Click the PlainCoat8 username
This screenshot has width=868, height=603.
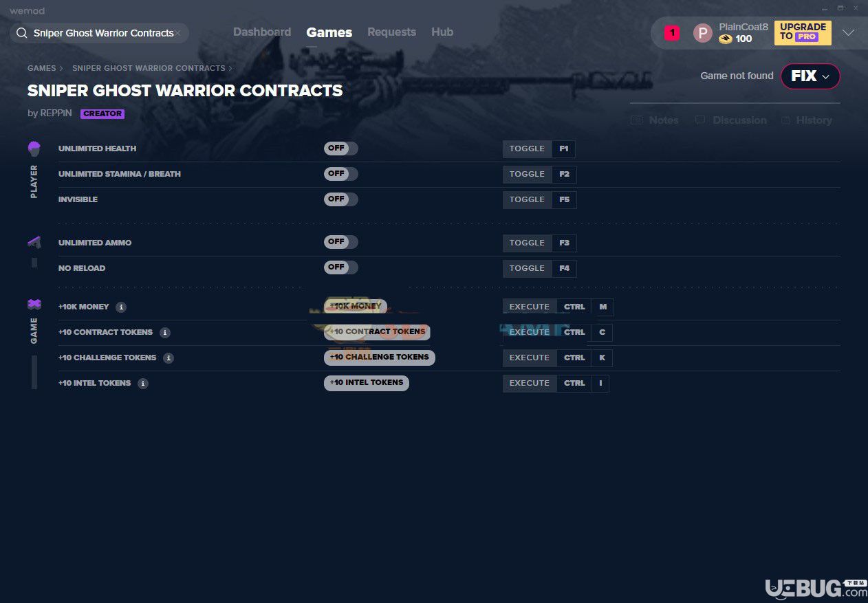pos(744,27)
